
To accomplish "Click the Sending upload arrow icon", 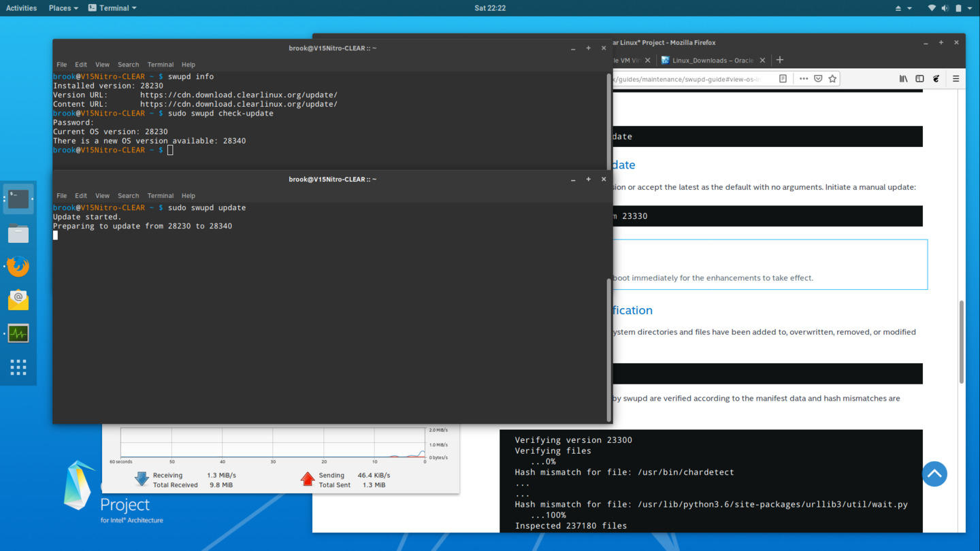I will 308,479.
